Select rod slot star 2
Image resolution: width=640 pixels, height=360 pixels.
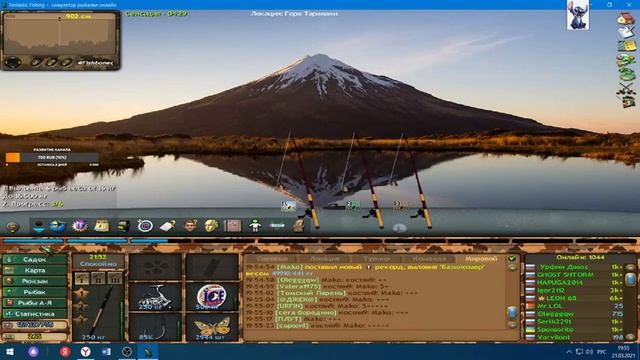81,306
